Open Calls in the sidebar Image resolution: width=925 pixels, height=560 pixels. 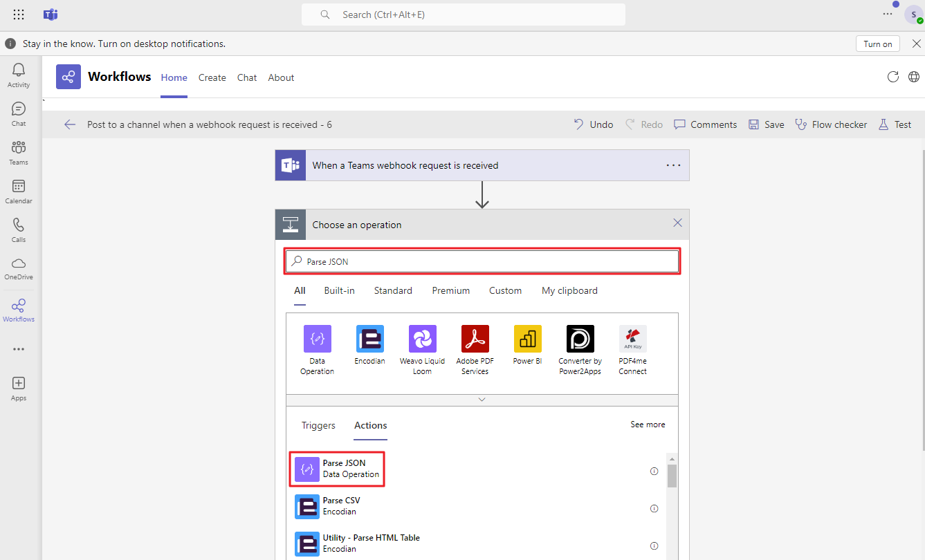tap(19, 230)
